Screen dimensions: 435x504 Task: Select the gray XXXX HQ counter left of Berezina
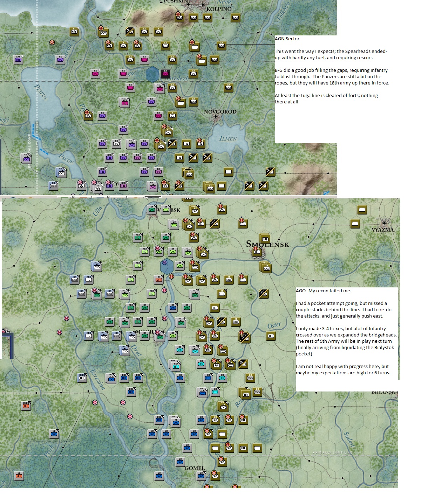82,377
